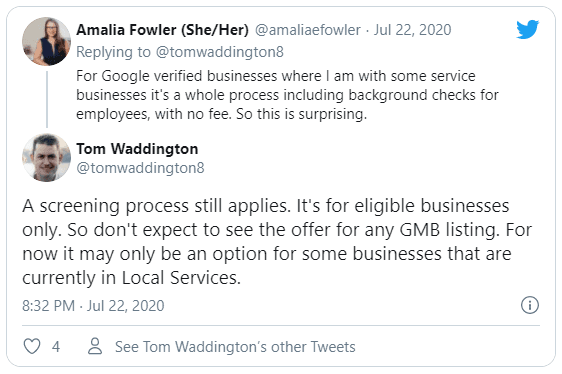Click the vertical thread line between avatars
Screen dimensions: 562x374
point(47,99)
